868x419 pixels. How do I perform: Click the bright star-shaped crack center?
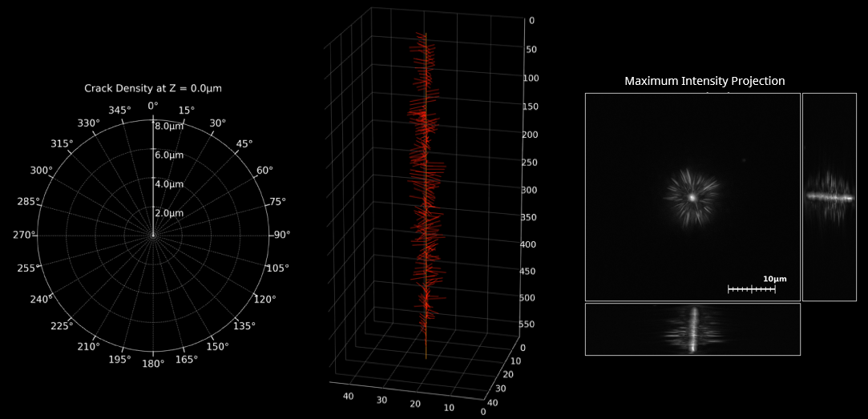coord(691,195)
